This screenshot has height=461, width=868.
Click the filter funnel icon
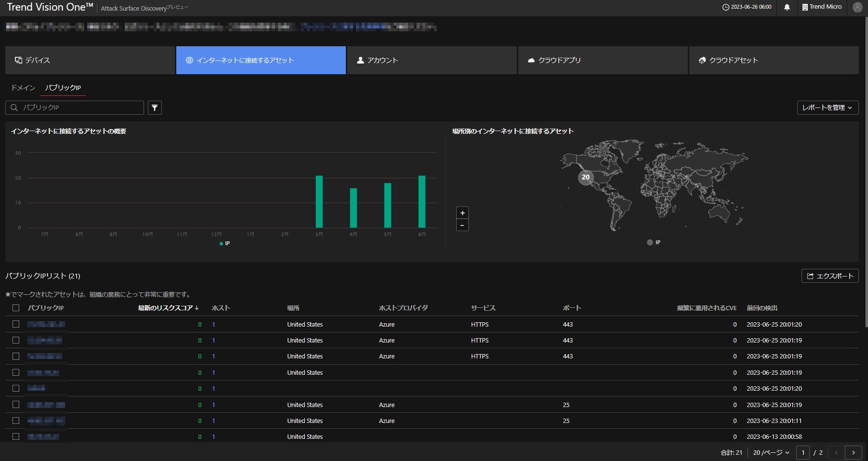pos(155,108)
